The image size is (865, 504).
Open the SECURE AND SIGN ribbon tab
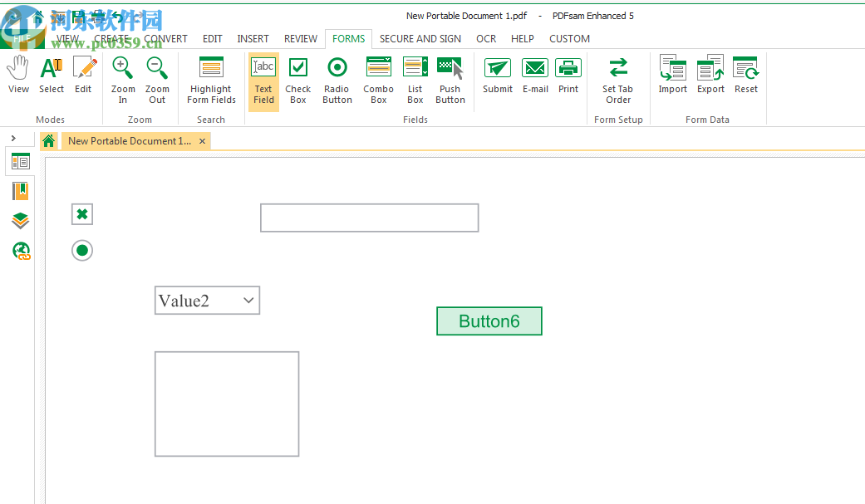tap(420, 38)
